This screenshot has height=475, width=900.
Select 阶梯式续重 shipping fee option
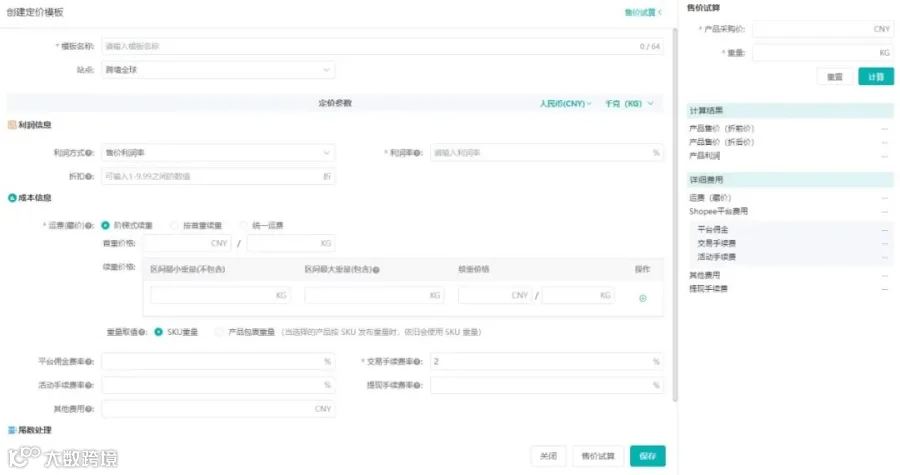[x=127, y=225]
